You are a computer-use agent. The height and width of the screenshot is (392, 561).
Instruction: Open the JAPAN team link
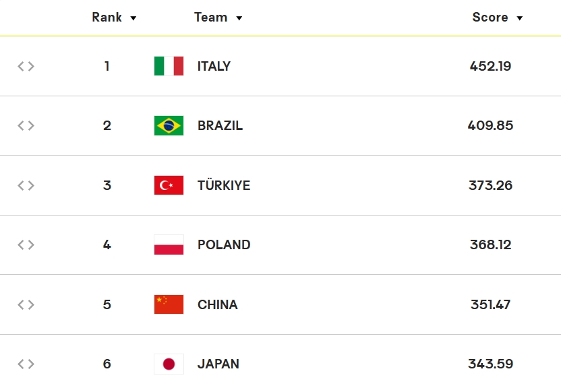[218, 364]
